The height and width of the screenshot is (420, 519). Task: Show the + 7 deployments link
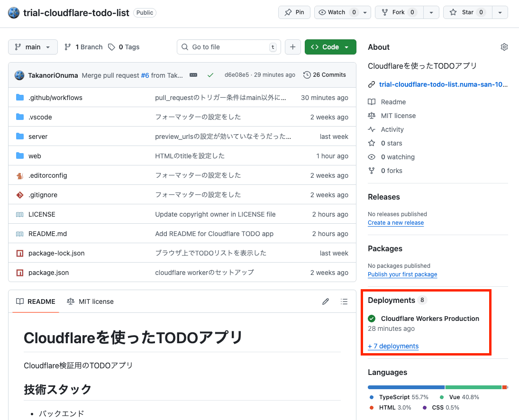pos(393,346)
